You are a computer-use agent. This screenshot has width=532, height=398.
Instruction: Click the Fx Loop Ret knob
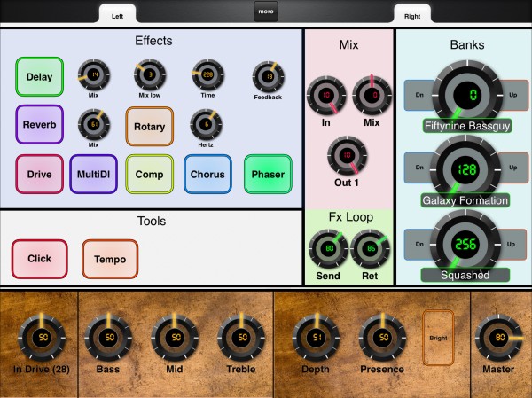coord(370,249)
